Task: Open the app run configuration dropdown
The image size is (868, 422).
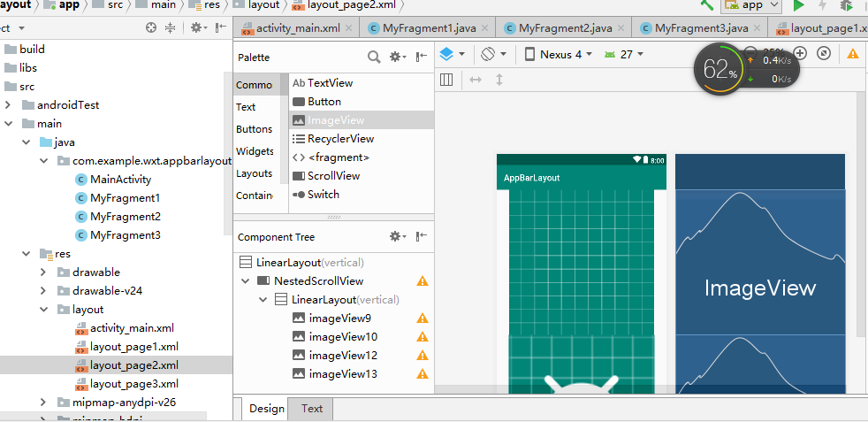Action: click(751, 5)
